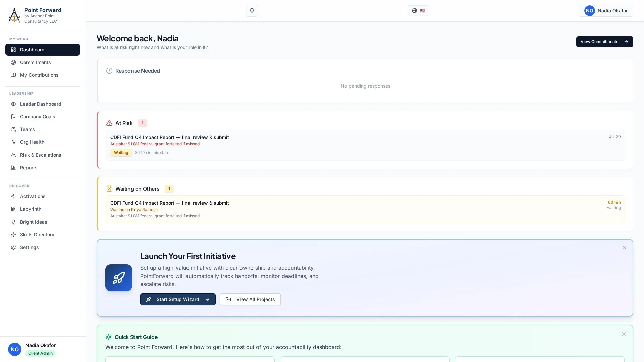Click View All Projects button
644x362 pixels.
[250, 299]
